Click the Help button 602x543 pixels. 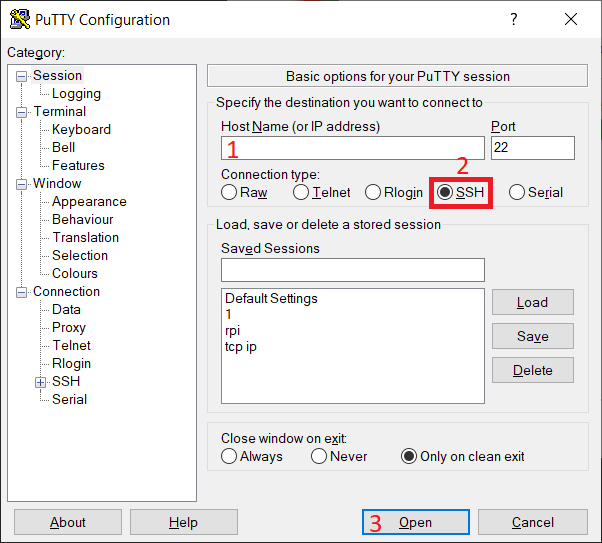tap(184, 522)
